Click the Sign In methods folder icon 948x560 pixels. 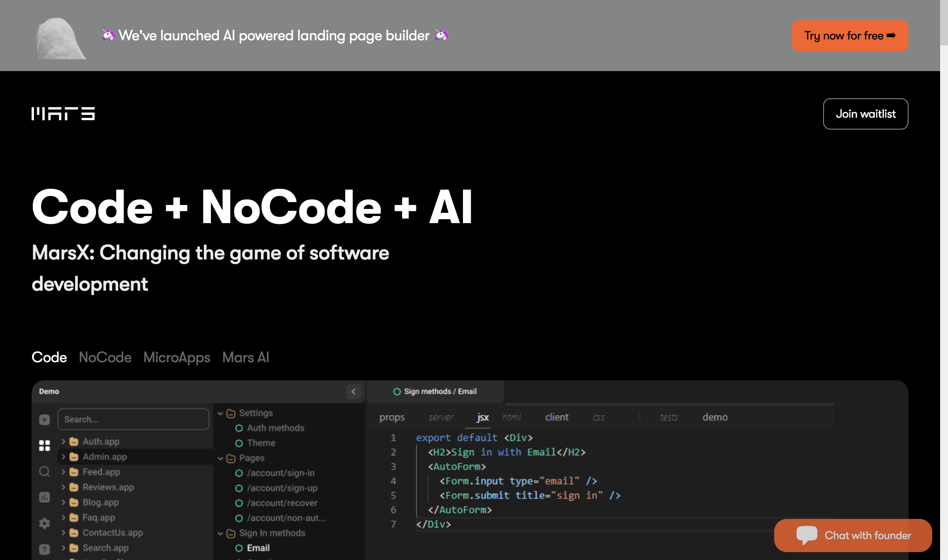(x=231, y=534)
